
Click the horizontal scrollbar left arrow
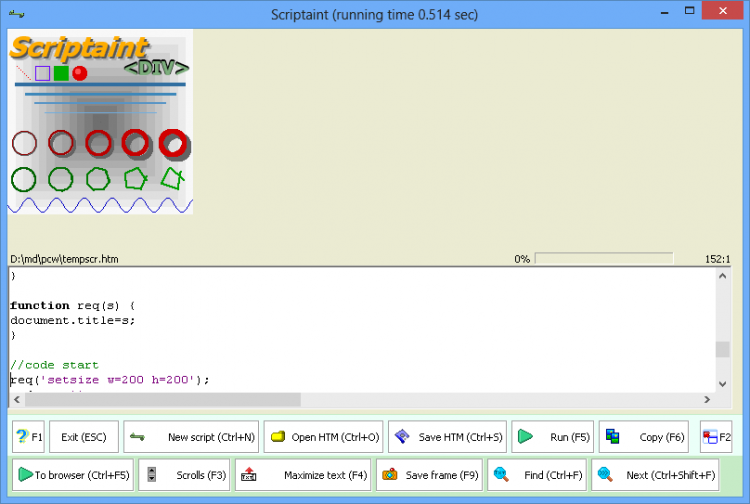[17, 399]
